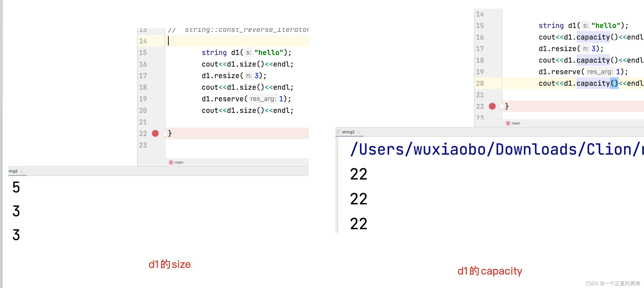Screen dimensions: 644x288
Task: Click main breadcrumb under size() editor
Action: tap(179, 162)
